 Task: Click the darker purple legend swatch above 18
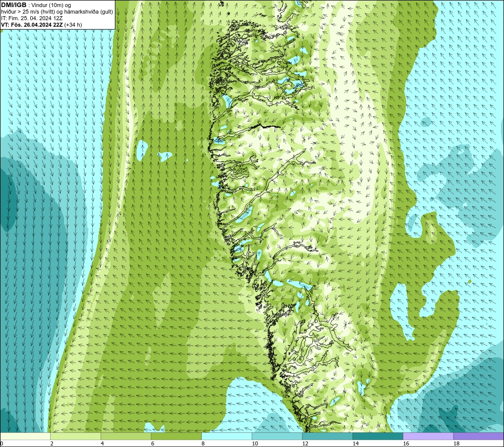click(x=478, y=436)
